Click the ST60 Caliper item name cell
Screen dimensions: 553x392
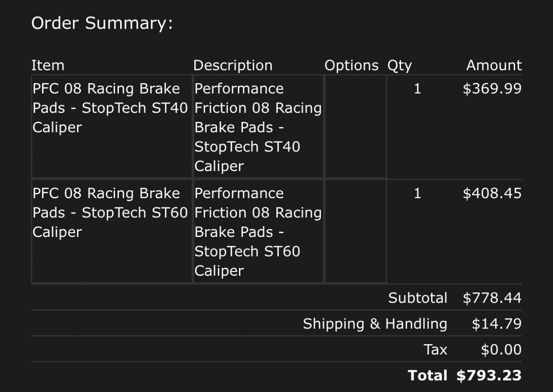tap(110, 213)
